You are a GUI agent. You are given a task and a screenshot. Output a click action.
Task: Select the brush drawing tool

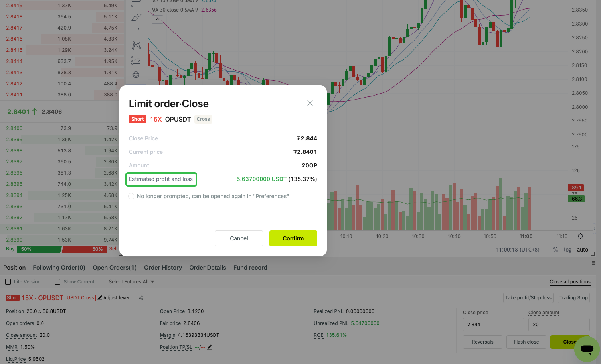click(x=136, y=18)
